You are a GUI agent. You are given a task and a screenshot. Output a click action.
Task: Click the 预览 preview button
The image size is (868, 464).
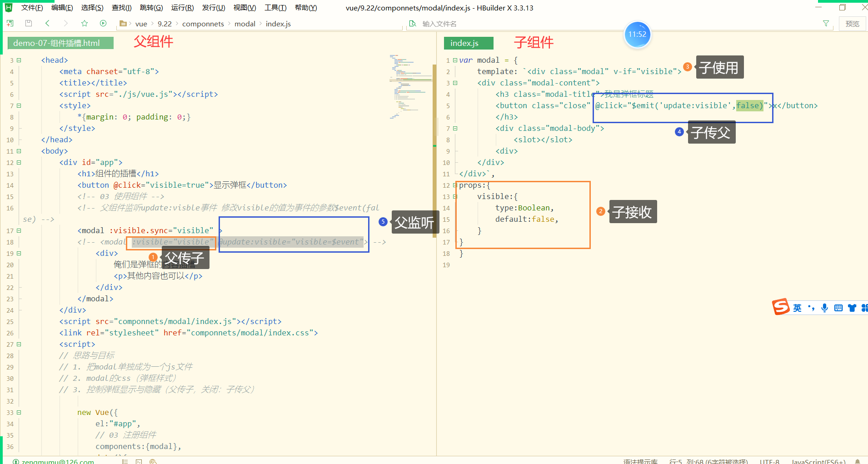[x=852, y=24]
